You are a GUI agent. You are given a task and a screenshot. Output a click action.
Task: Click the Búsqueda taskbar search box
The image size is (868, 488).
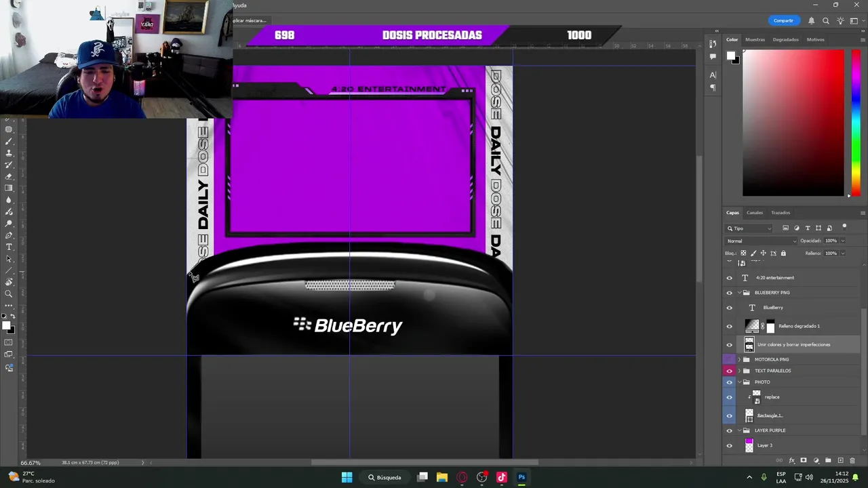click(x=385, y=477)
